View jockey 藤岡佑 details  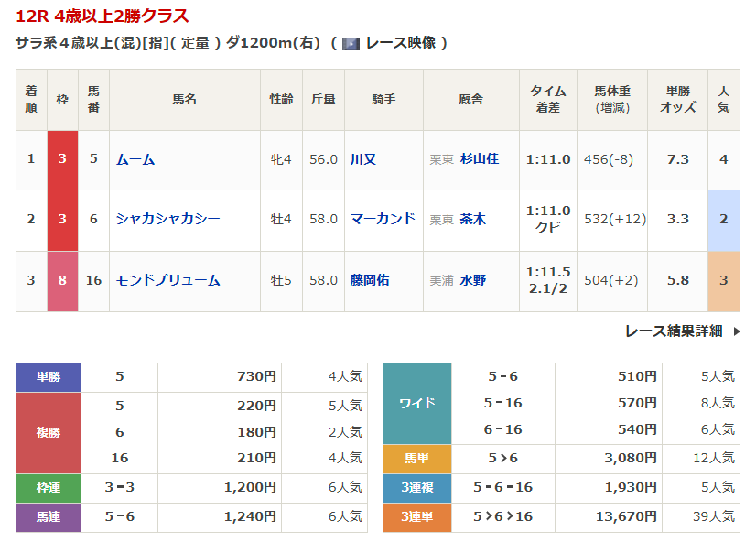click(x=370, y=280)
